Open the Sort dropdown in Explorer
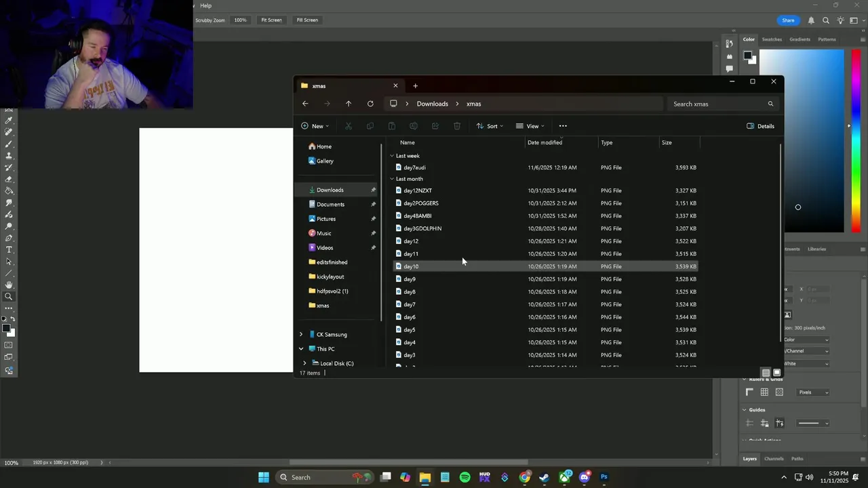The height and width of the screenshot is (488, 868). pyautogui.click(x=490, y=126)
